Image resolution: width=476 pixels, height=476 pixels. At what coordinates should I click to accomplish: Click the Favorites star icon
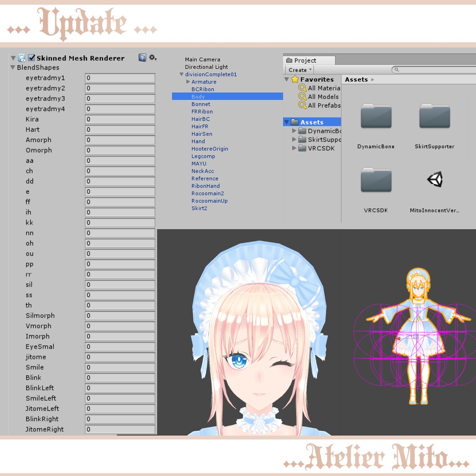coord(295,79)
